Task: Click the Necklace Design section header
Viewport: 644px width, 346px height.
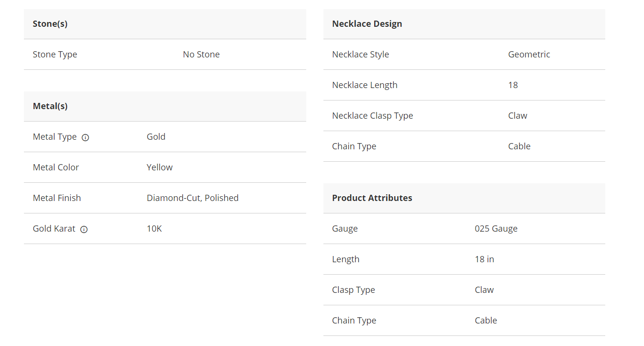Action: 367,24
